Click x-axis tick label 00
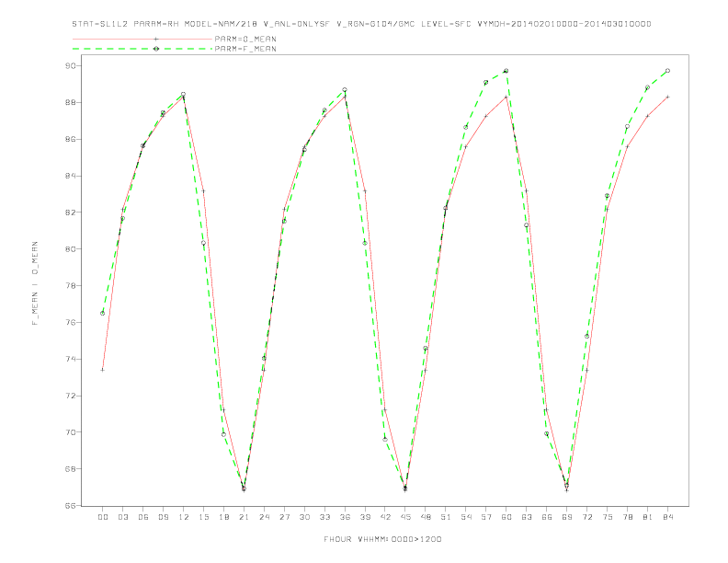This screenshot has height=563, width=728. [103, 517]
